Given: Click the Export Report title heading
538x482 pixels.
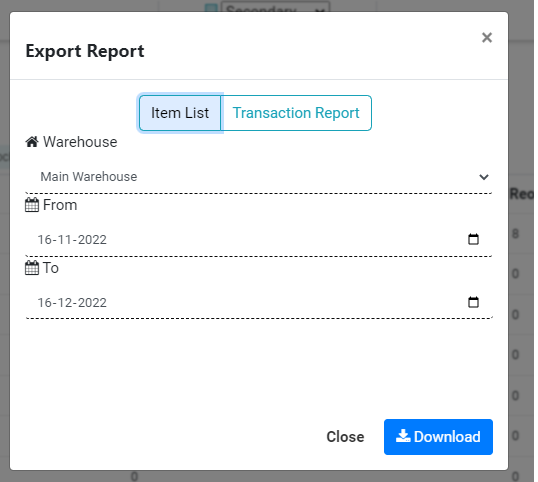Looking at the screenshot, I should (85, 51).
